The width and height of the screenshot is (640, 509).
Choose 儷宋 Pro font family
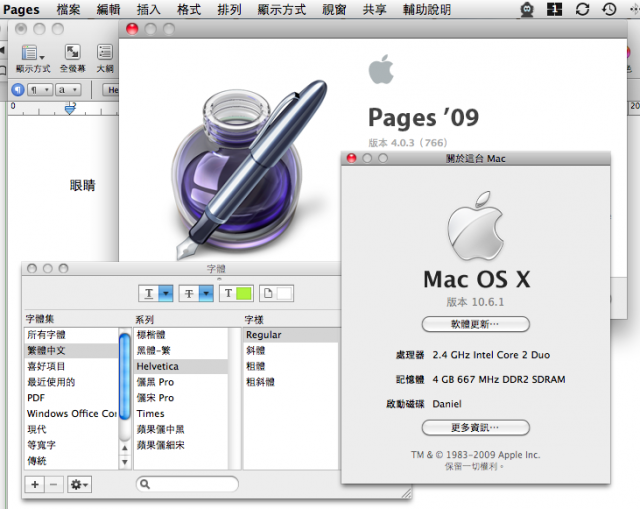pos(181,398)
